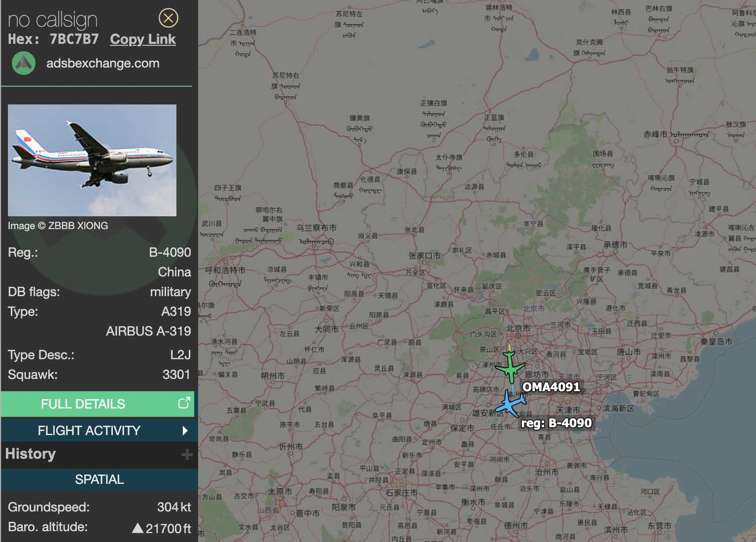Expand History with the plus icon
The height and width of the screenshot is (542, 756).
click(x=187, y=454)
